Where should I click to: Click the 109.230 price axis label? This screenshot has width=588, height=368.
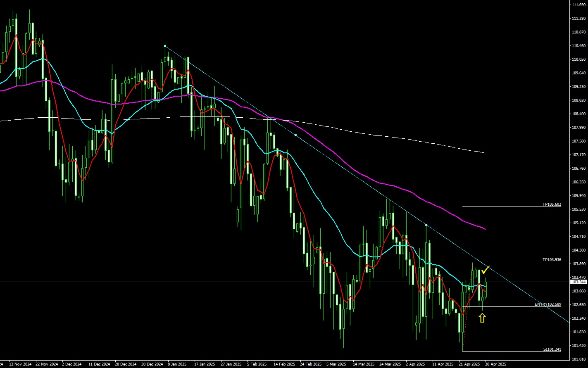click(579, 87)
